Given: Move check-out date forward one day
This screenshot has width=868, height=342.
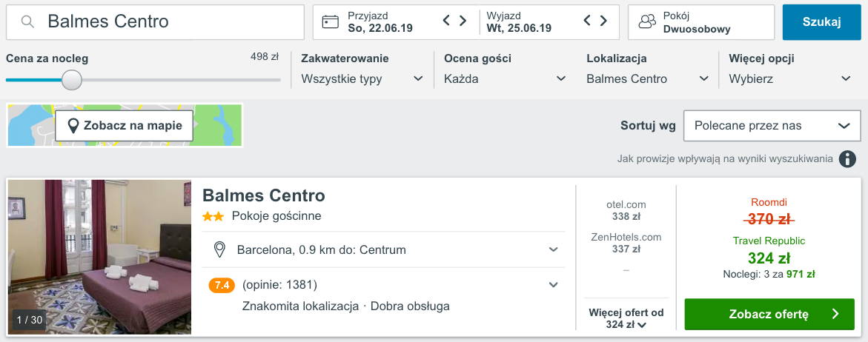Looking at the screenshot, I should (x=603, y=21).
